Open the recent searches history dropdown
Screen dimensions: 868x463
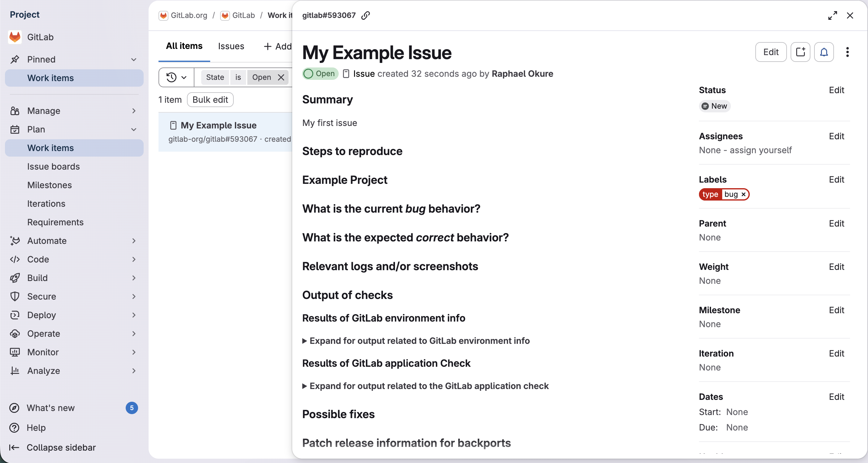[x=176, y=77]
